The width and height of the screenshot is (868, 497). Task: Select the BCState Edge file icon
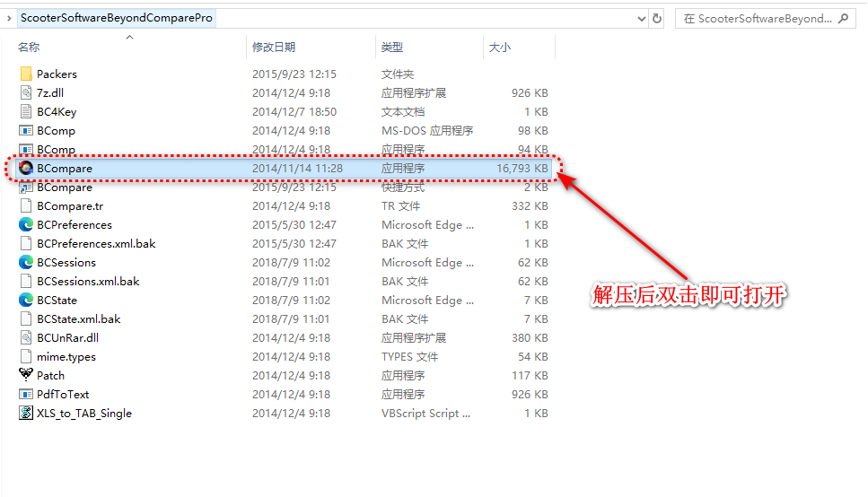tap(26, 300)
